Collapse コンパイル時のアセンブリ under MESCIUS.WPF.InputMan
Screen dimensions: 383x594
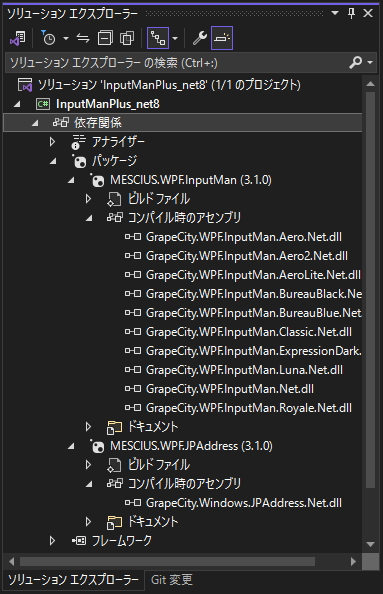click(x=89, y=218)
